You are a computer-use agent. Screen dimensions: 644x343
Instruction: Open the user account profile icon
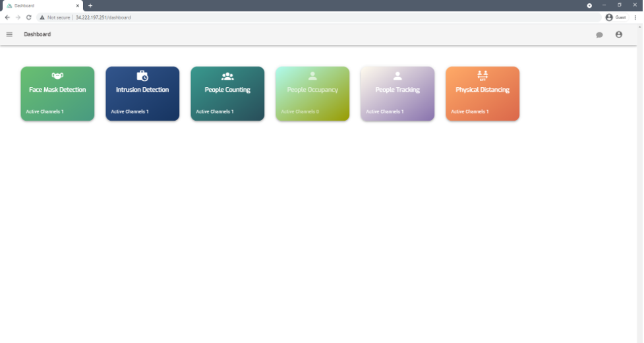click(x=618, y=34)
